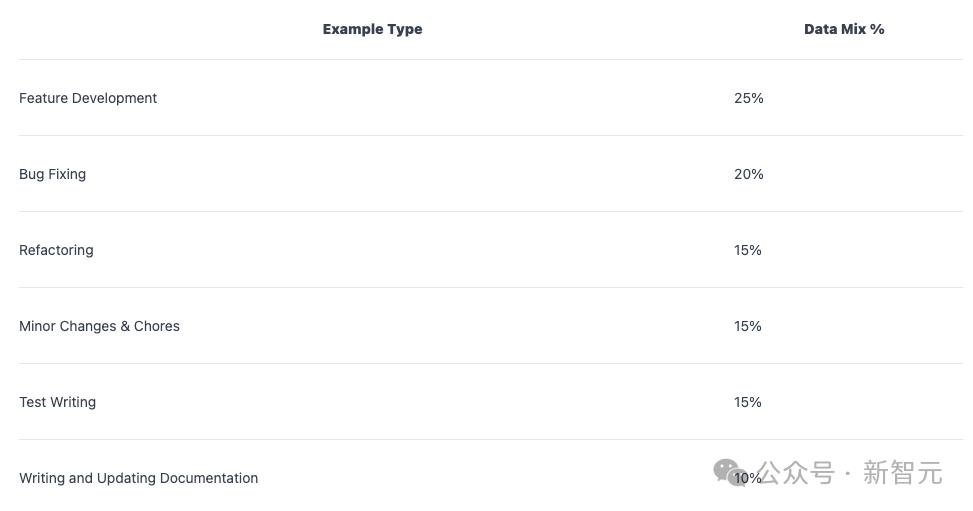Click the 15% value for Test Writing
The height and width of the screenshot is (511, 973).
click(x=748, y=402)
